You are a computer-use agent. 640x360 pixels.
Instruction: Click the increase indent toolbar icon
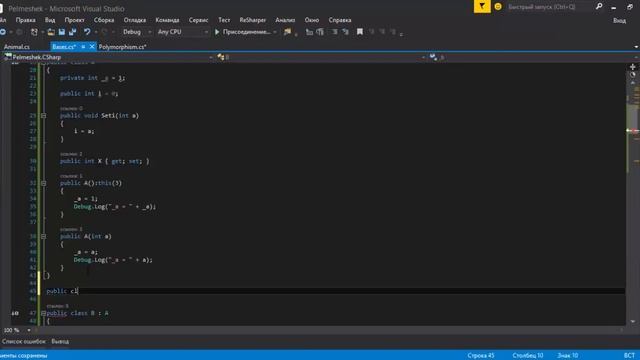point(320,32)
